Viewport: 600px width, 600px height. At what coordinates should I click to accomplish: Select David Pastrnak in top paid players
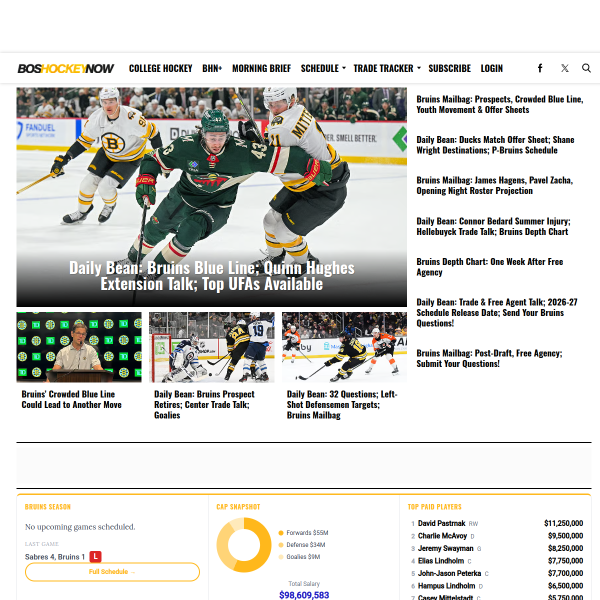(x=442, y=523)
